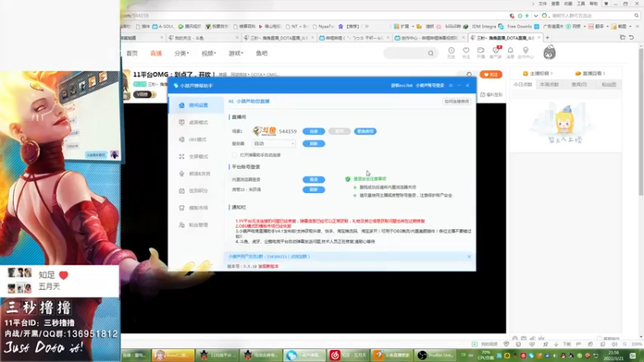The width and height of the screenshot is (644, 362).
Task: Open 粉丝管理 in the helper sidebar
Action: 196,225
